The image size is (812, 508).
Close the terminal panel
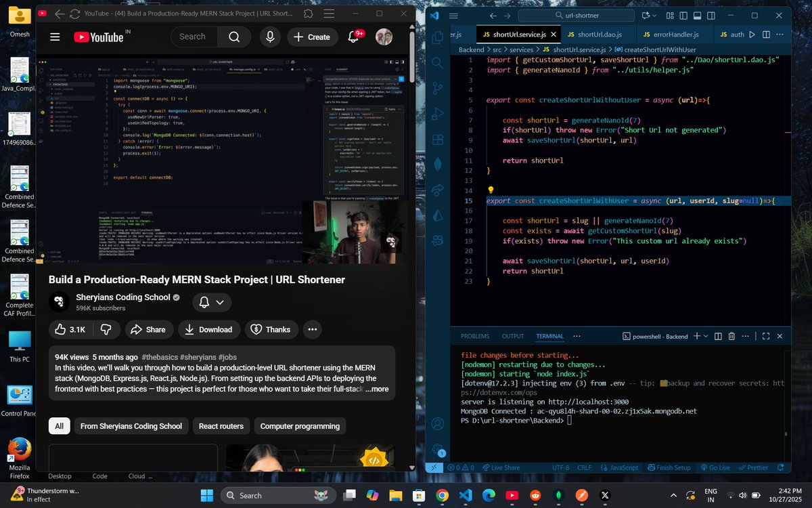tap(780, 336)
